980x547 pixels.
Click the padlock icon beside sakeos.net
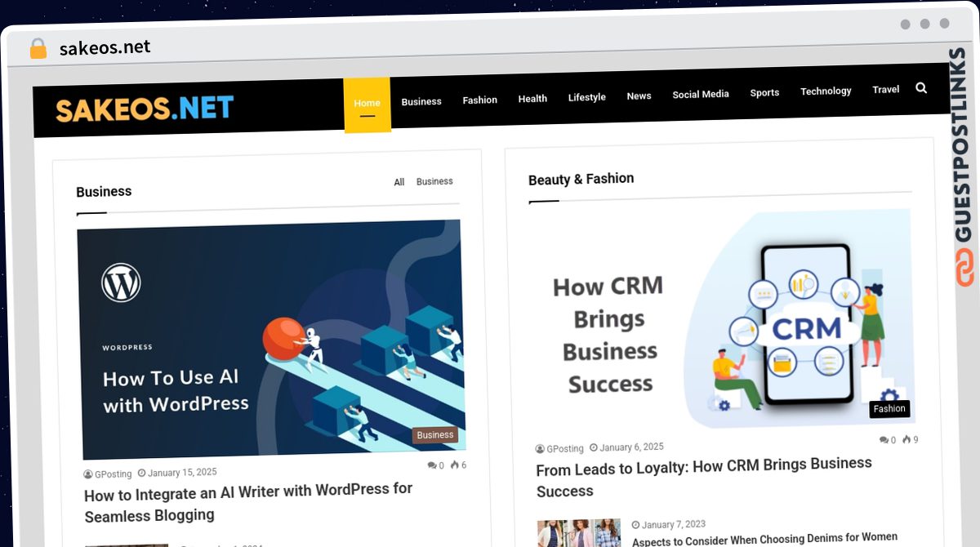click(38, 48)
